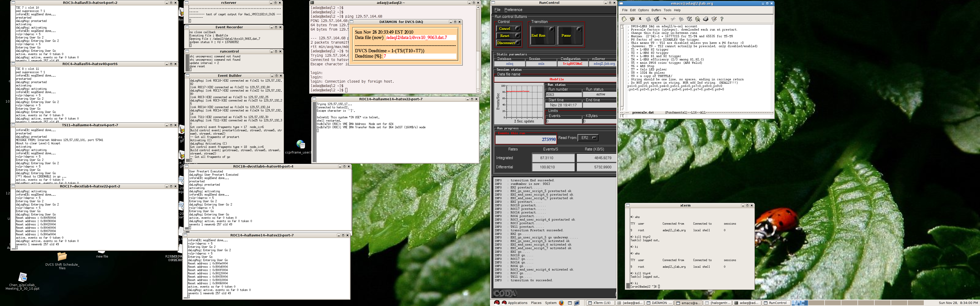
Task: Click the X close-buffer icon in emacs
Action: pyautogui.click(x=640, y=19)
